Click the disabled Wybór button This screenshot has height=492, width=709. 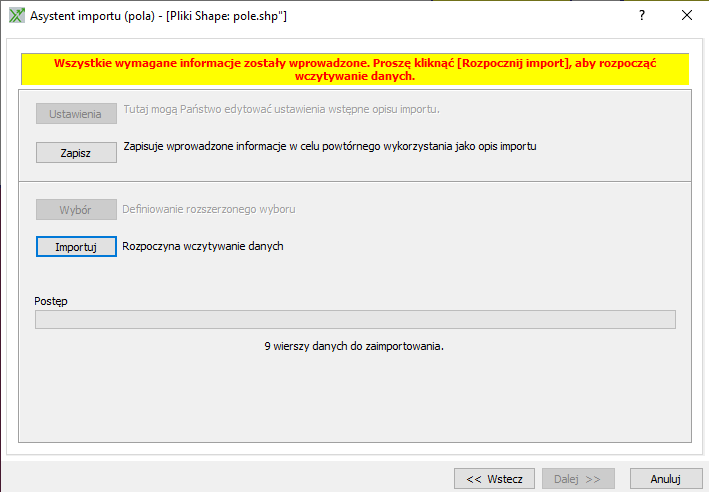tap(76, 210)
